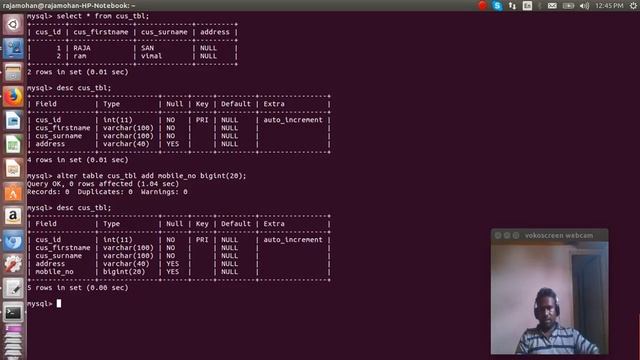Click the 'select * from cus_tbl;' command
640x360 pixels.
[103, 16]
